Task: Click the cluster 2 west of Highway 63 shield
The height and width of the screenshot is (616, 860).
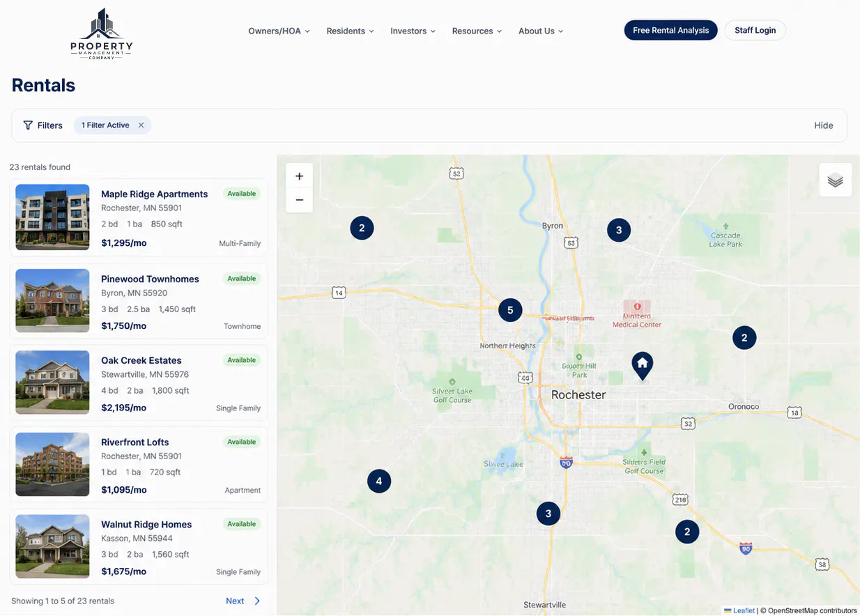Action: 362,228
